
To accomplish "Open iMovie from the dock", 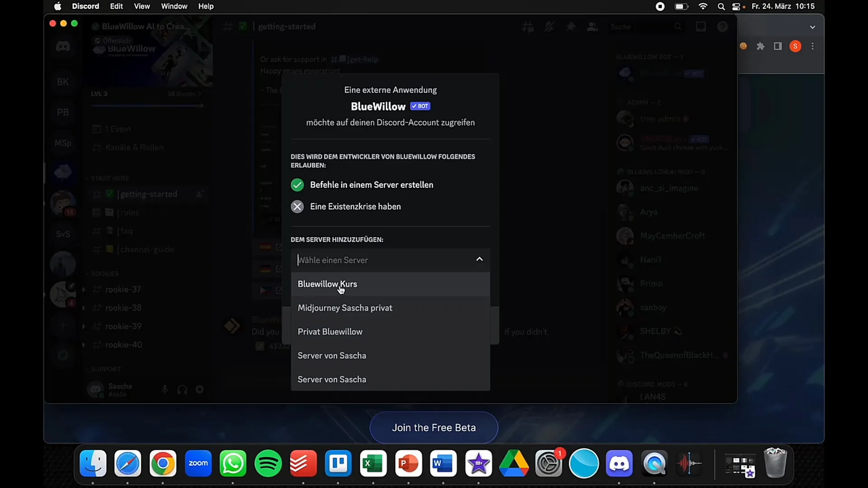I will [x=478, y=464].
